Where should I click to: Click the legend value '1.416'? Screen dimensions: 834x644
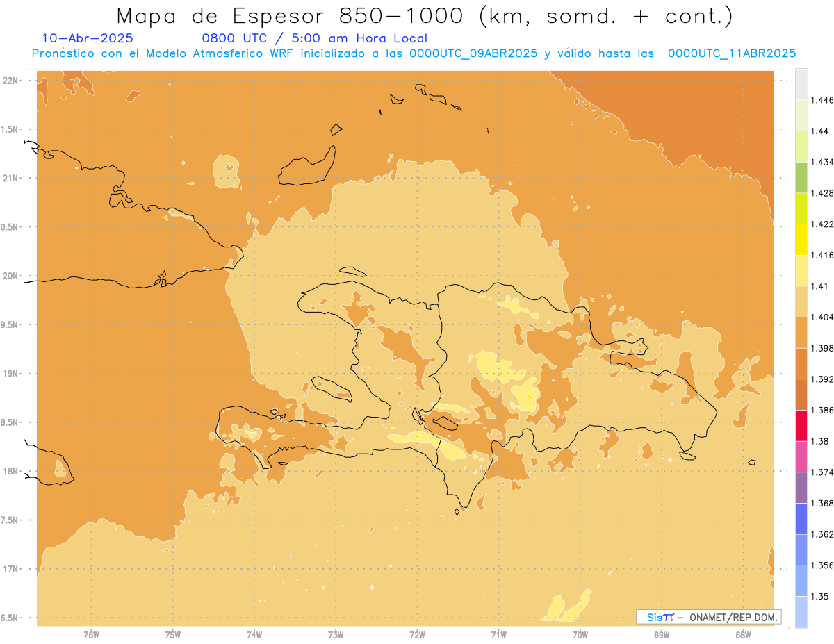pyautogui.click(x=821, y=255)
